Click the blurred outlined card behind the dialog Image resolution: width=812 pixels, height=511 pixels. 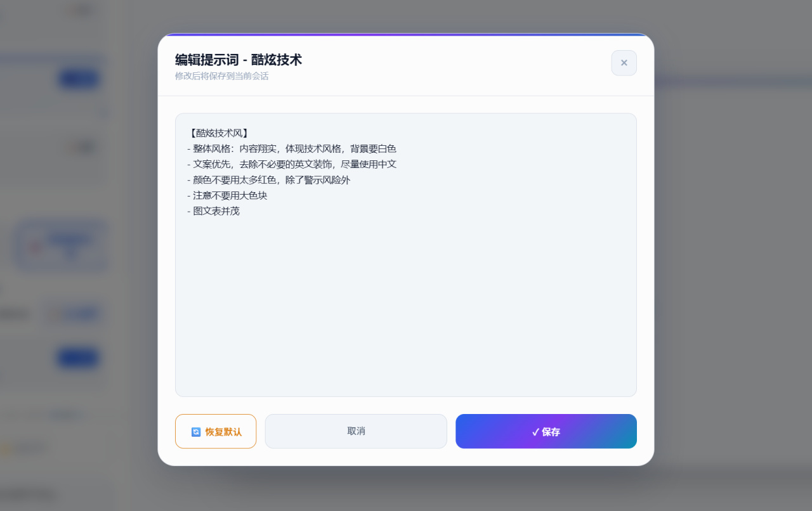pyautogui.click(x=62, y=245)
